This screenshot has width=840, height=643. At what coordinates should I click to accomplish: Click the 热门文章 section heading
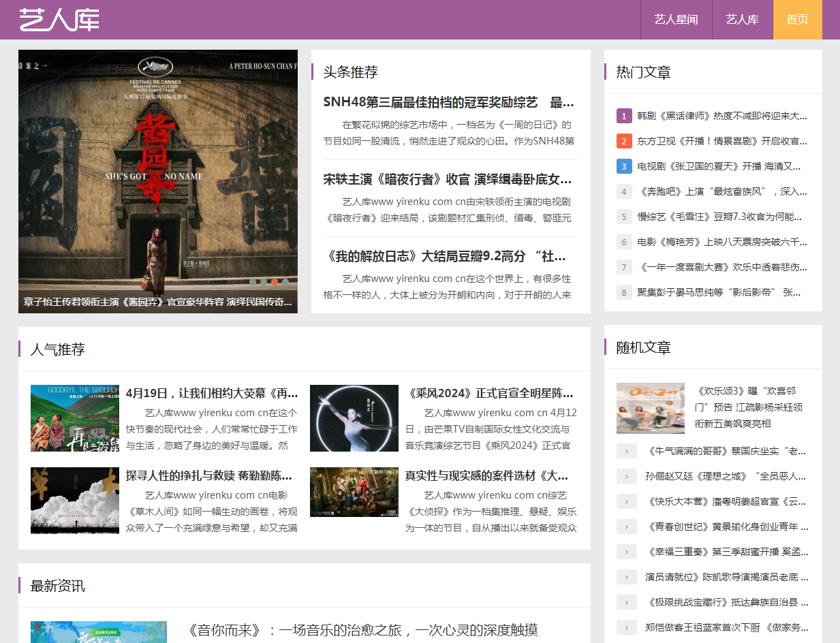pos(643,72)
